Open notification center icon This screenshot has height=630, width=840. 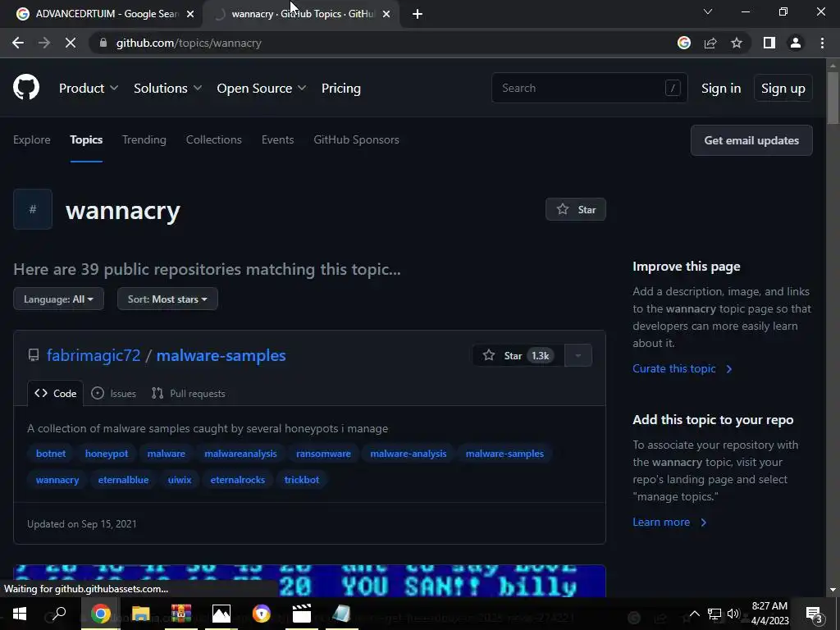point(815,614)
